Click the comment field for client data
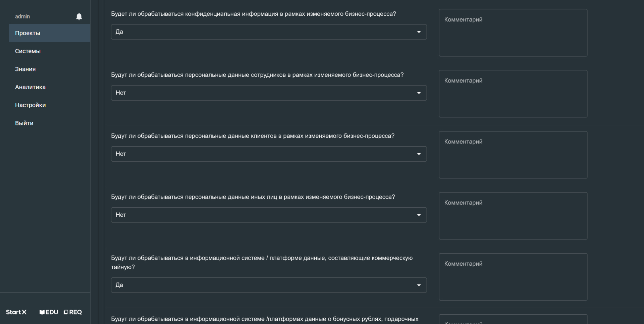The height and width of the screenshot is (324, 644). (513, 155)
